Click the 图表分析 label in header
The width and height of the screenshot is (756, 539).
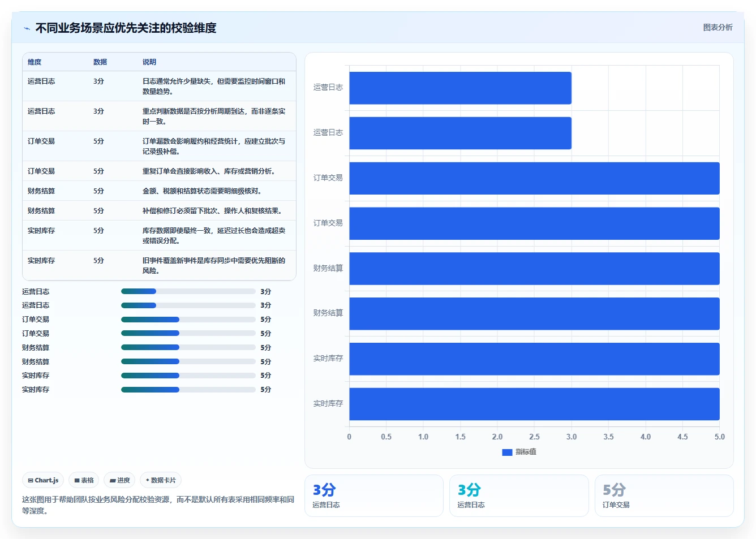pos(718,27)
